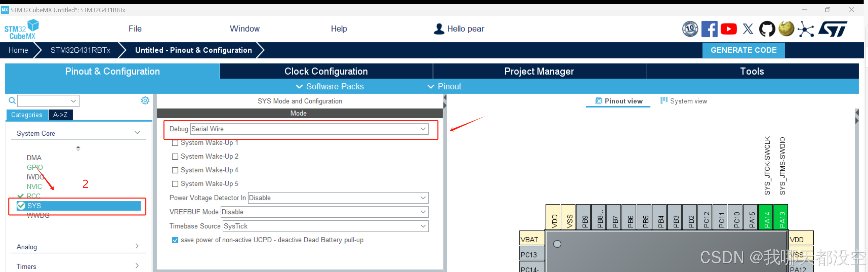Open the categories settings gear icon
Viewport: 868px width, 272px height.
tap(145, 100)
